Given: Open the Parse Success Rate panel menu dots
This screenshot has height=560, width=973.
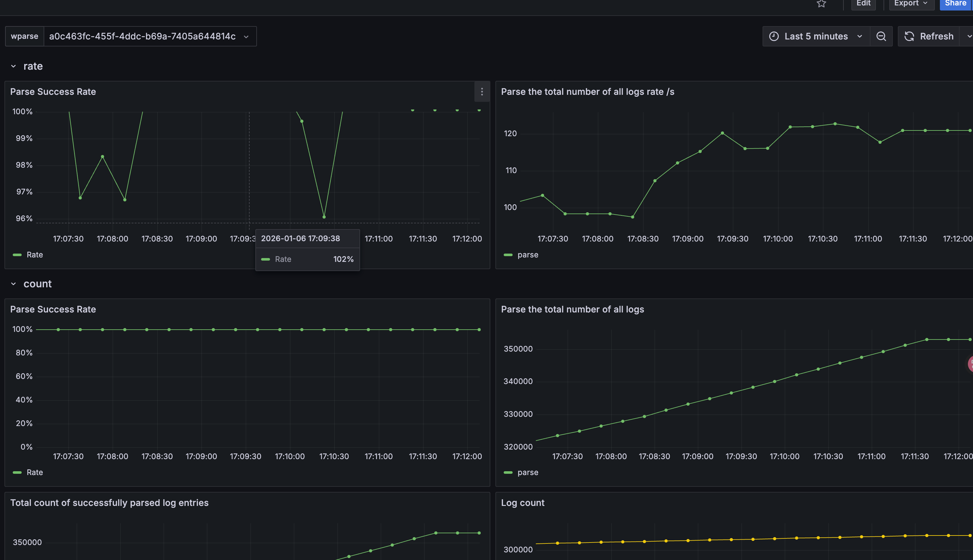Looking at the screenshot, I should [482, 92].
